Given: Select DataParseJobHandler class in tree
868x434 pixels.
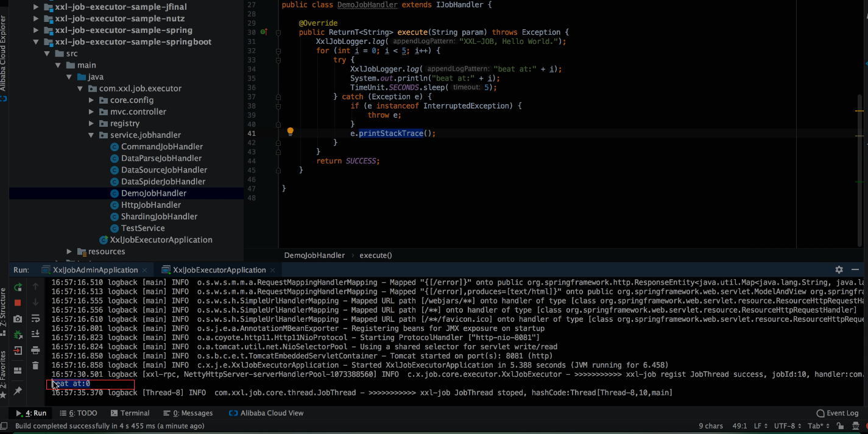Looking at the screenshot, I should click(161, 158).
